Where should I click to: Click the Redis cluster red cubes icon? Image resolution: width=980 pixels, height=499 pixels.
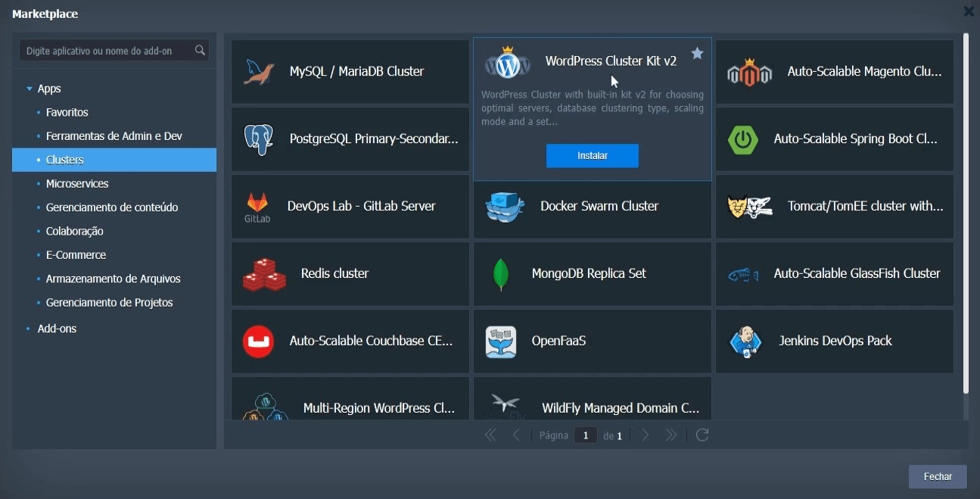coord(264,274)
